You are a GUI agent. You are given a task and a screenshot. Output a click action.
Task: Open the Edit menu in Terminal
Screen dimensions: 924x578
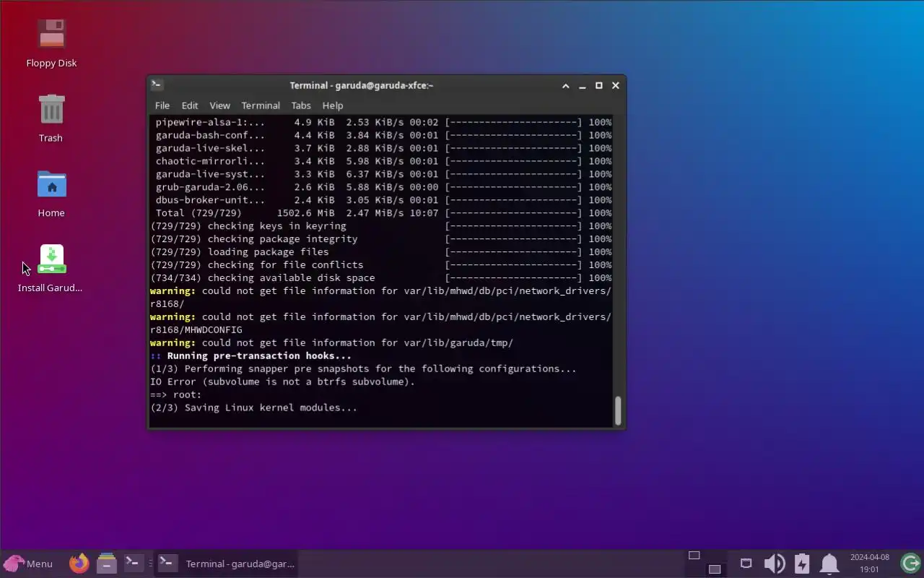(190, 105)
